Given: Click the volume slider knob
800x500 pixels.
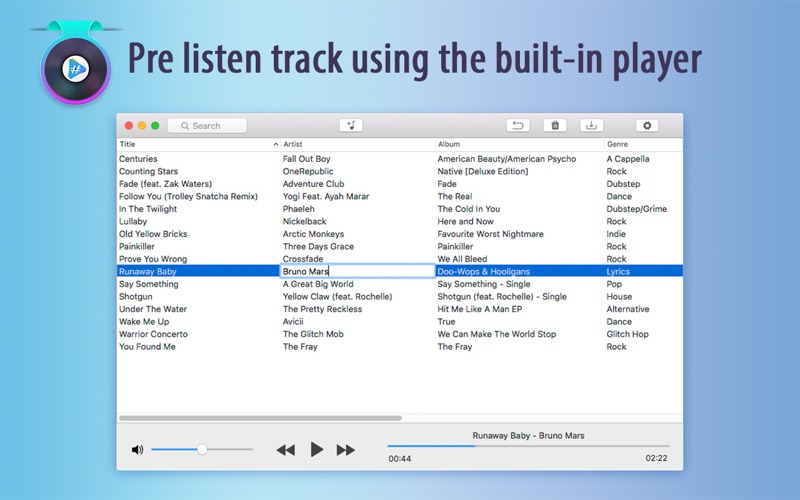Looking at the screenshot, I should 202,449.
